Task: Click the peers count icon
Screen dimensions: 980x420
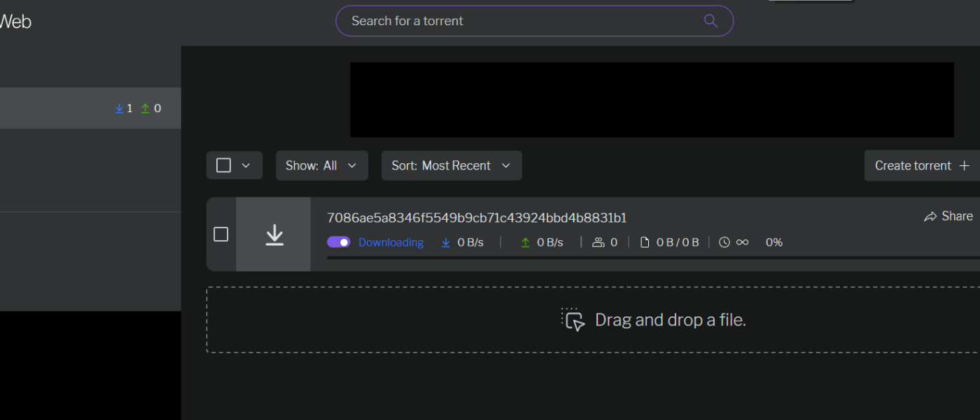Action: [598, 242]
